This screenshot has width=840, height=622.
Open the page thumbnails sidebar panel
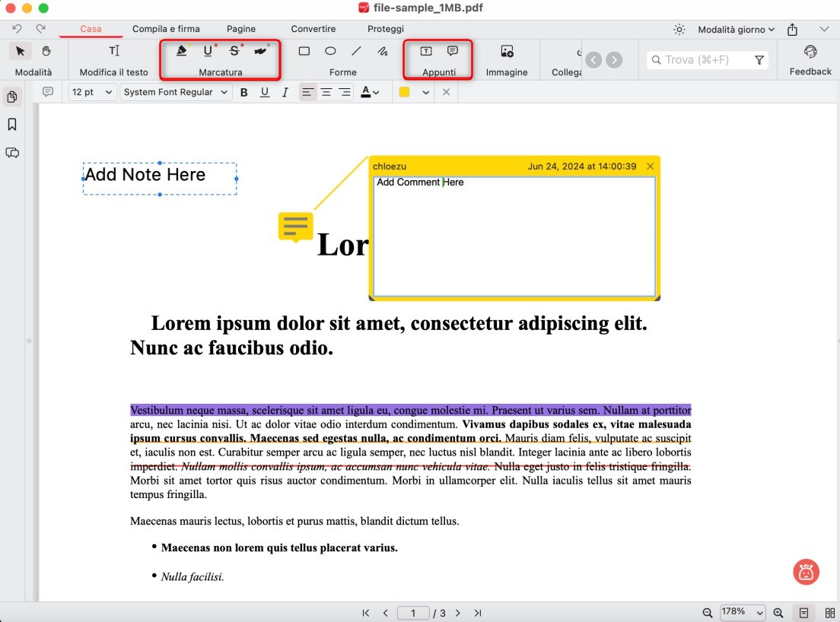coord(11,97)
